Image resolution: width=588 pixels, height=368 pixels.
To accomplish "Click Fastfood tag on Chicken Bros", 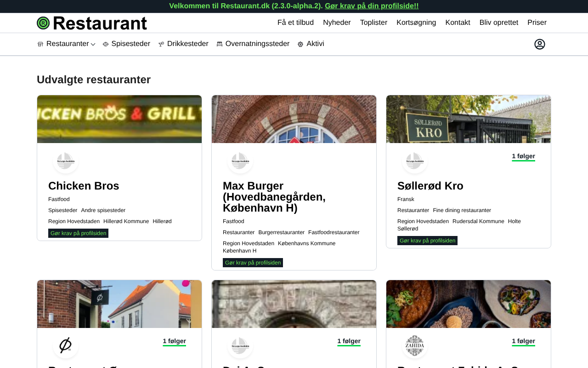I will (59, 199).
